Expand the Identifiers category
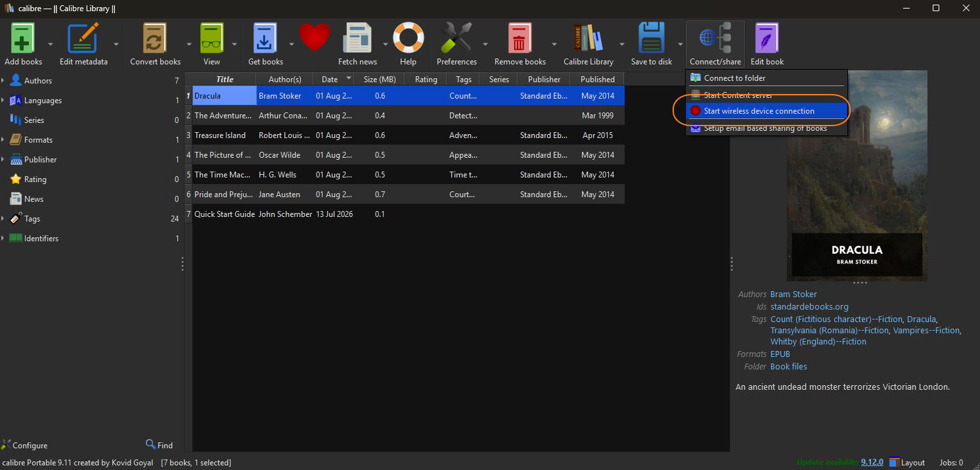Screen dimensions: 980x470 [x=3, y=238]
